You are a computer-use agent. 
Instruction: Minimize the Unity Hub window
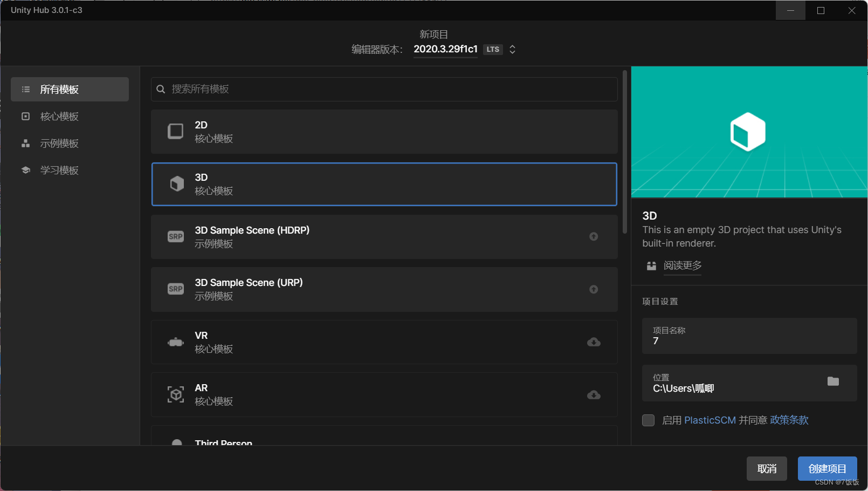tap(790, 10)
